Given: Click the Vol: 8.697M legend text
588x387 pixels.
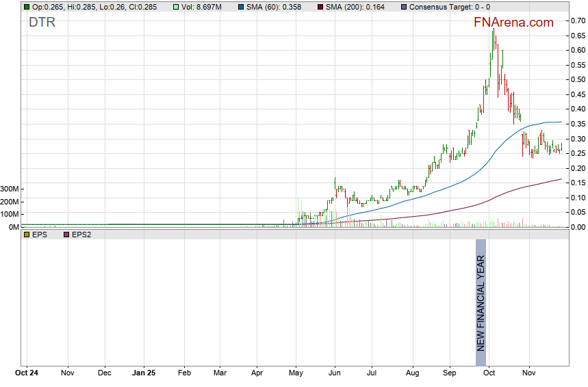Looking at the screenshot, I should [x=203, y=7].
